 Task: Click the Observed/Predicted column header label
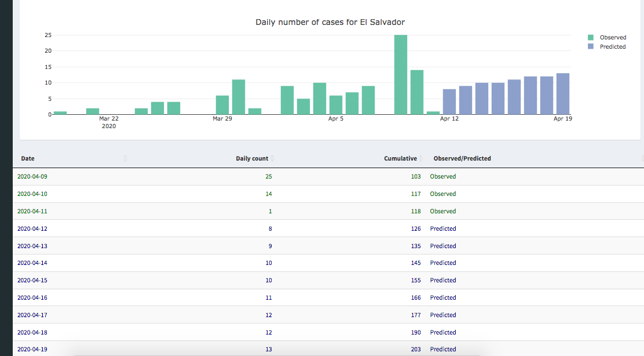coord(462,158)
